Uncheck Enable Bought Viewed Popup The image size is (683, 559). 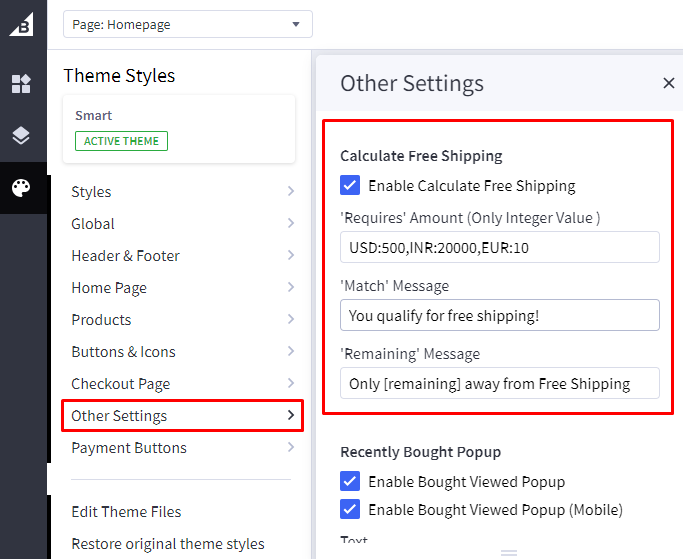pyautogui.click(x=350, y=481)
